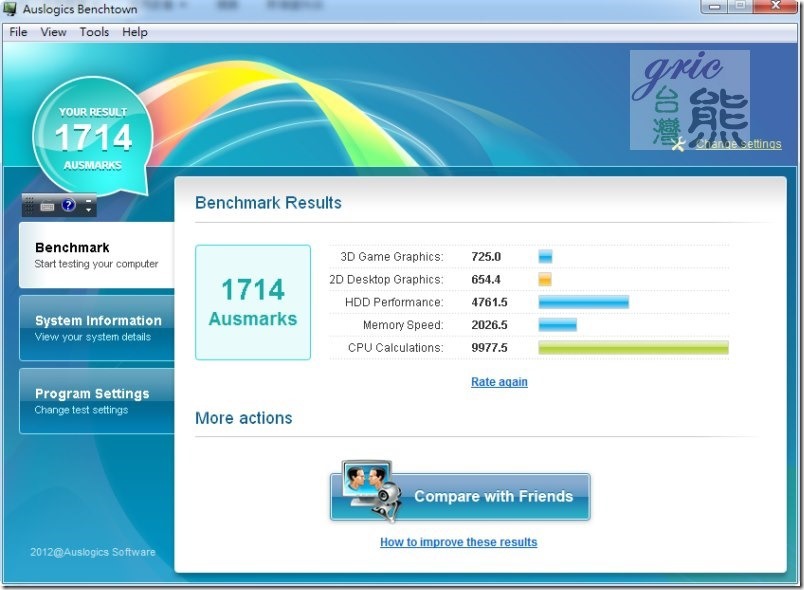Click the CPU Calculations label
The width and height of the screenshot is (804, 590).
[x=395, y=348]
